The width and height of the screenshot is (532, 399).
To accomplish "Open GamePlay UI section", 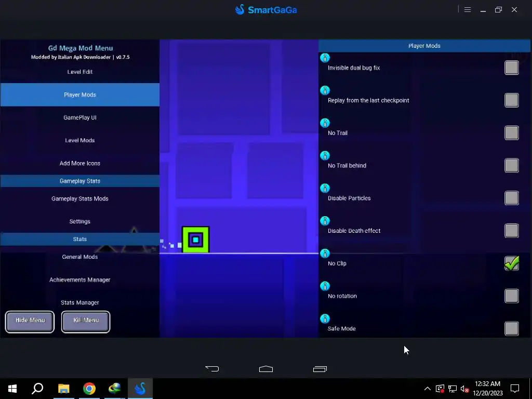I will pyautogui.click(x=79, y=118).
